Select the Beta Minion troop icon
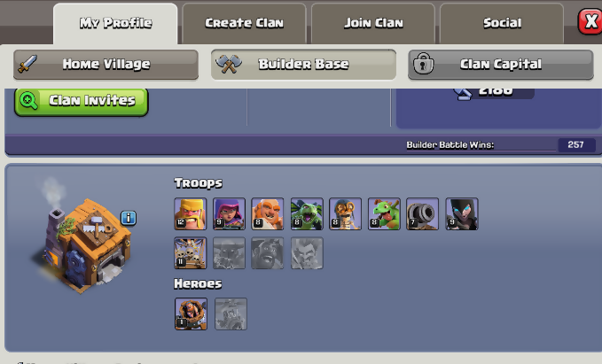This screenshot has width=602, height=364. tap(307, 214)
